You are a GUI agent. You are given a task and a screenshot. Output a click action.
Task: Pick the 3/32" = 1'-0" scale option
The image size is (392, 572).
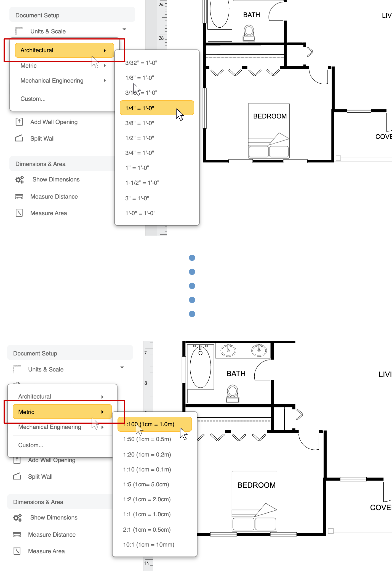[x=141, y=63]
